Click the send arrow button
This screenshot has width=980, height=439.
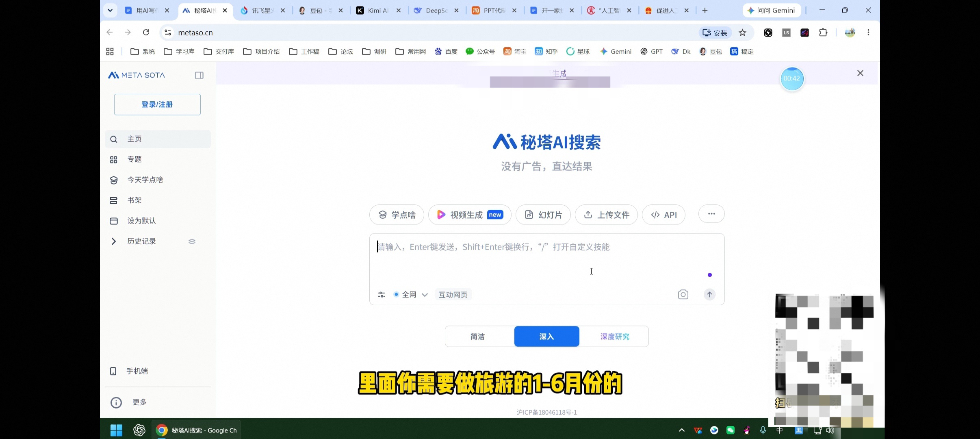click(709, 295)
